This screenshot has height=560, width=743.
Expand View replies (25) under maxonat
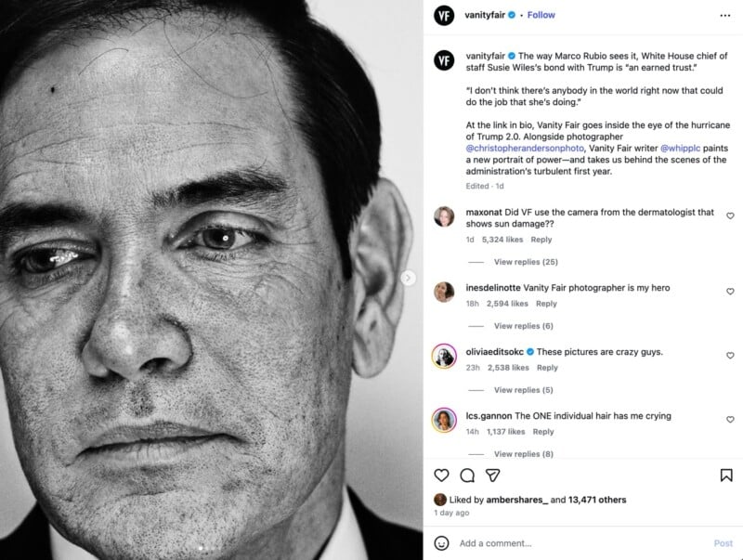[x=526, y=262]
